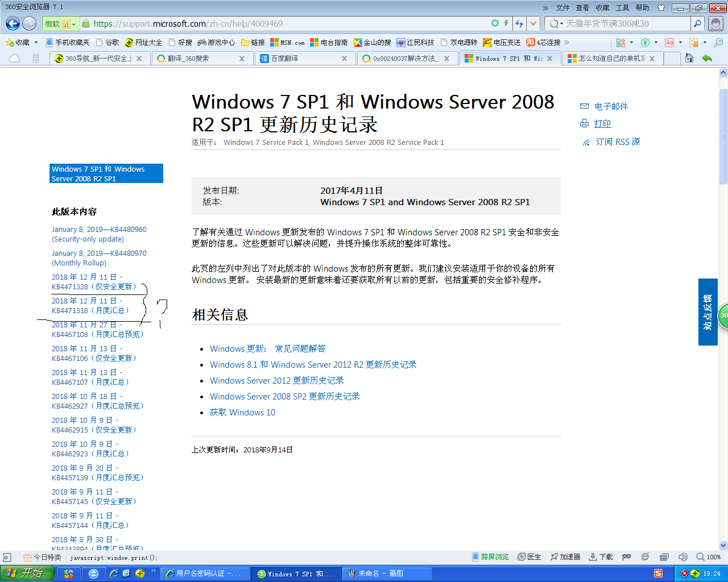
Task: Switch to the 翻译_360搜索 tab
Action: click(x=201, y=59)
